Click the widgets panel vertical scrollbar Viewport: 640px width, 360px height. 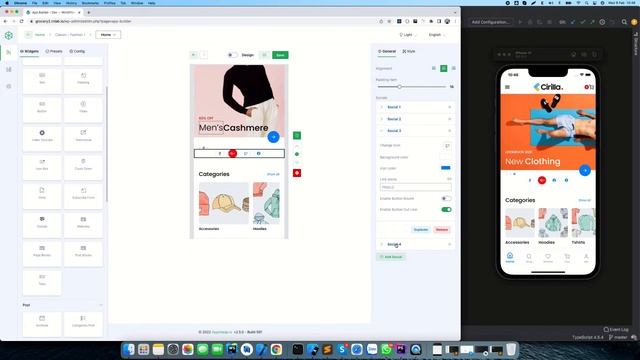107,144
